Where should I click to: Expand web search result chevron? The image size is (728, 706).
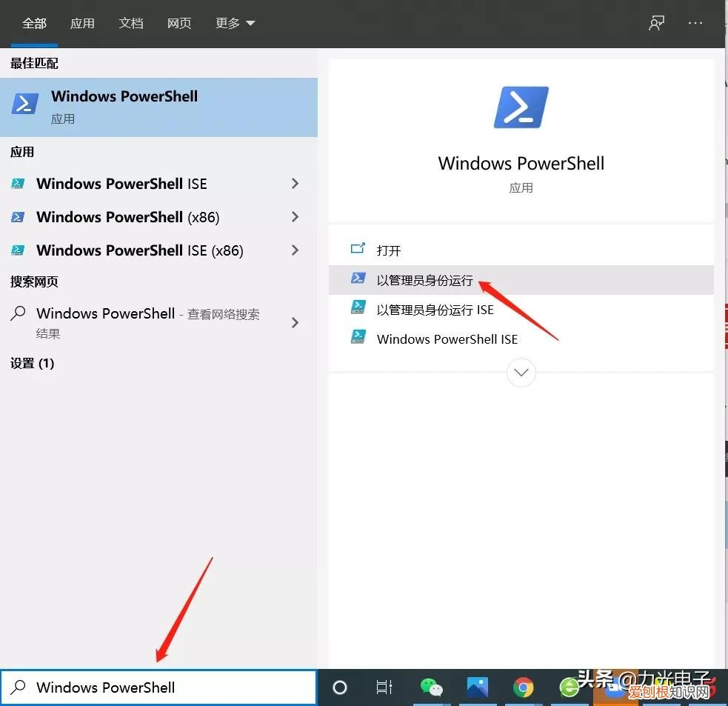(295, 323)
